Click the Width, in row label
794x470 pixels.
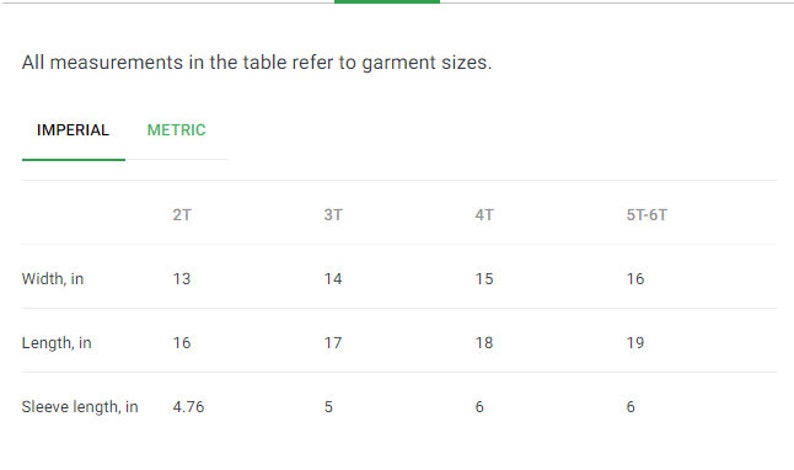coord(53,279)
